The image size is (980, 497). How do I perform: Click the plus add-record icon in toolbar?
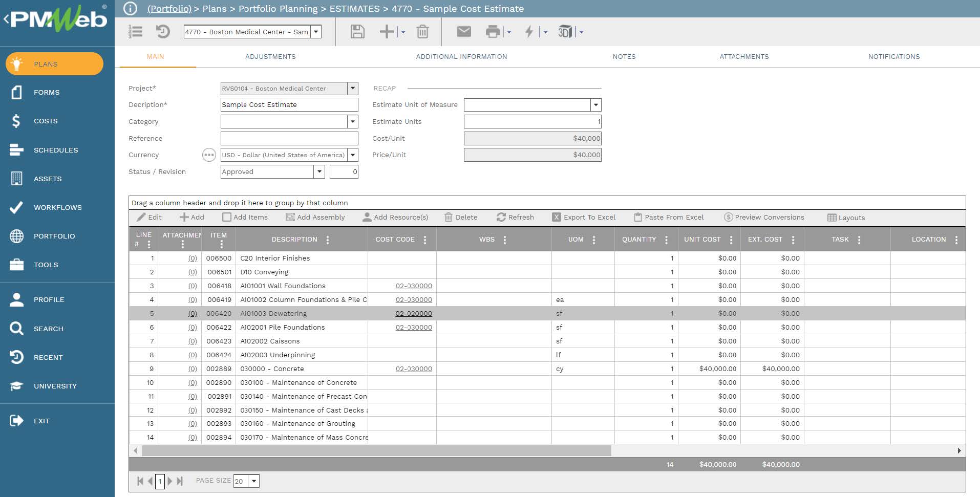387,32
